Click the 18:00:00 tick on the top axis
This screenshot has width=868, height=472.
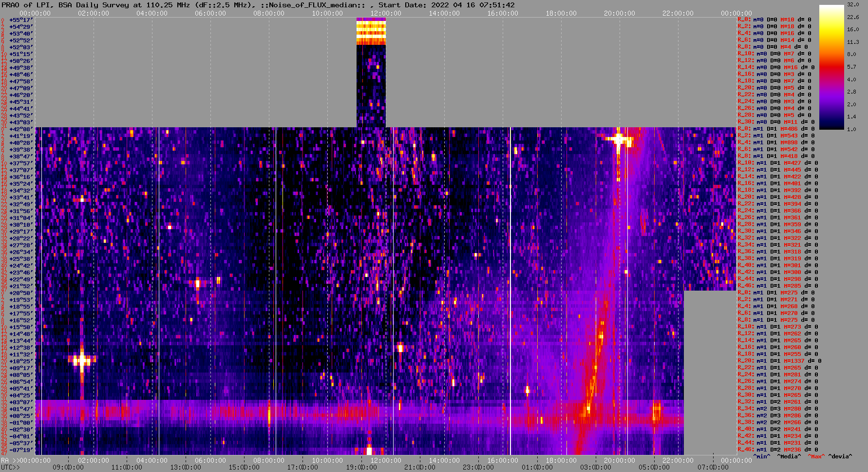click(561, 13)
